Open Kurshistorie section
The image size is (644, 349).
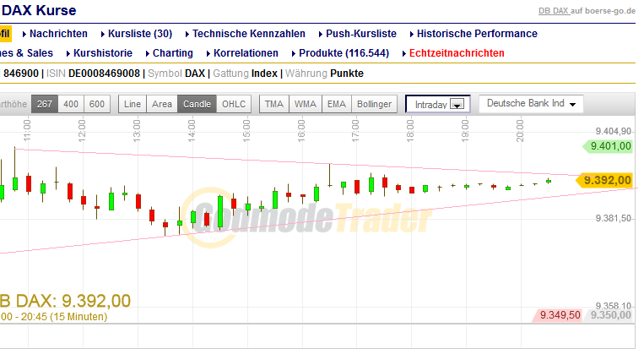click(103, 53)
